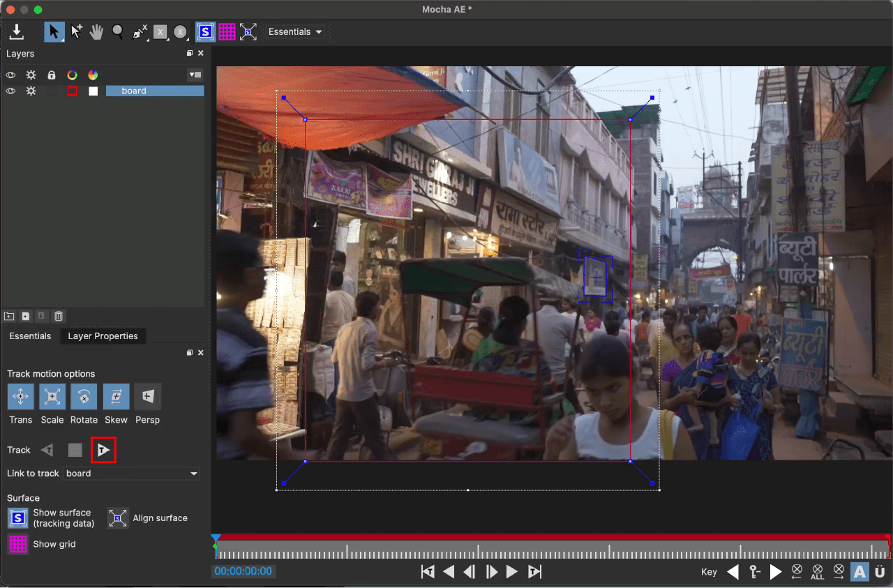Undock the Essentials panel
Image resolution: width=893 pixels, height=588 pixels.
click(x=190, y=353)
